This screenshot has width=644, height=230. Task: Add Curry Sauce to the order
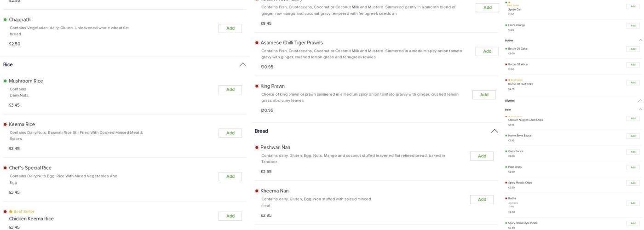point(632,152)
